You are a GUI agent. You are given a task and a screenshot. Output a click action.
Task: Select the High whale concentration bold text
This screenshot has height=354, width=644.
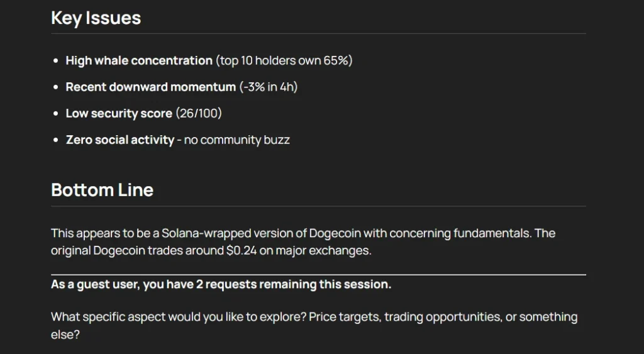[x=139, y=60]
